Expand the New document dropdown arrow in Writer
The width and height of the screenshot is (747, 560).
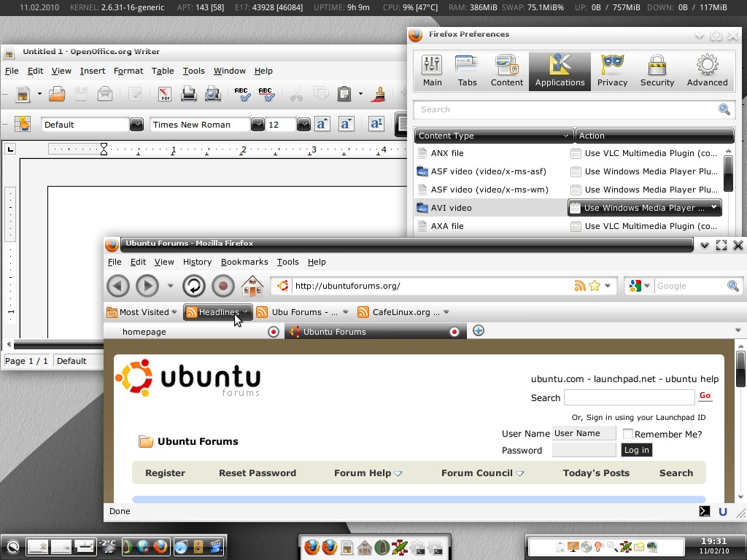click(39, 94)
